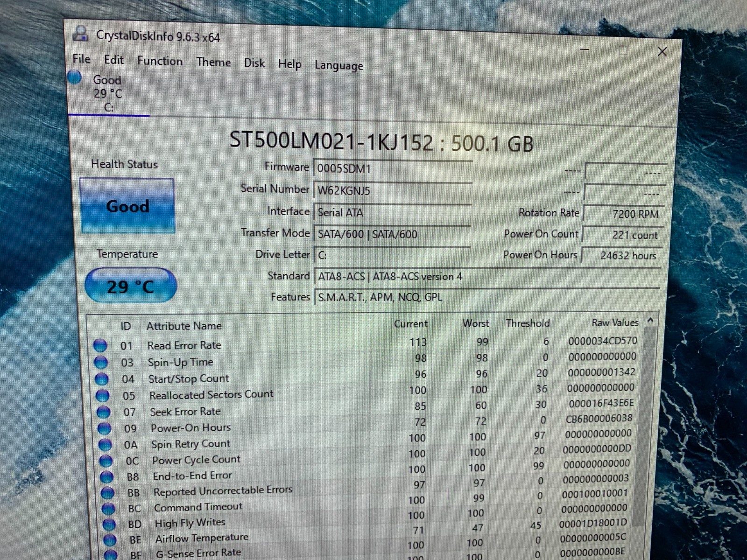The height and width of the screenshot is (560, 747).
Task: Select the Read Error Rate attribute name
Action: 184,345
